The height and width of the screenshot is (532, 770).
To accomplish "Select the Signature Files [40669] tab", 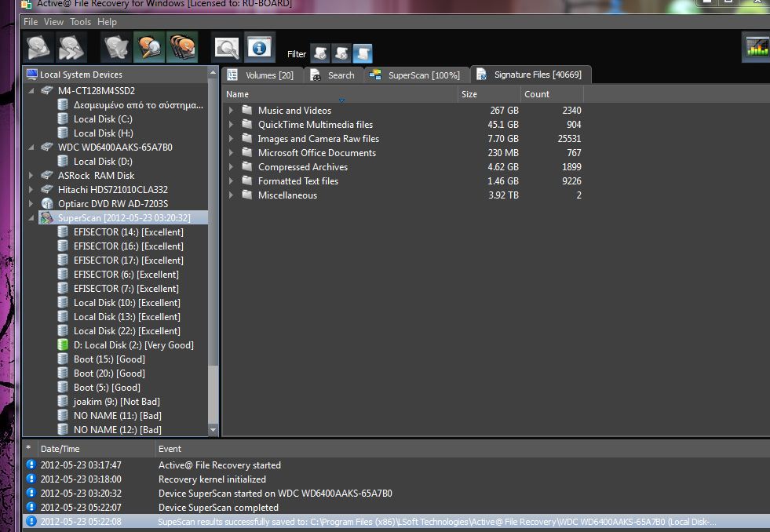I will tap(531, 75).
